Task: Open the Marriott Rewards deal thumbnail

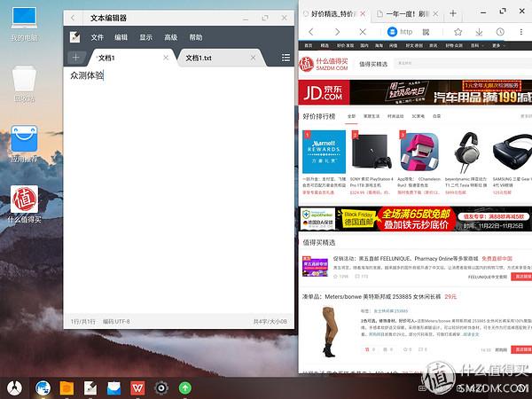Action: [x=324, y=152]
